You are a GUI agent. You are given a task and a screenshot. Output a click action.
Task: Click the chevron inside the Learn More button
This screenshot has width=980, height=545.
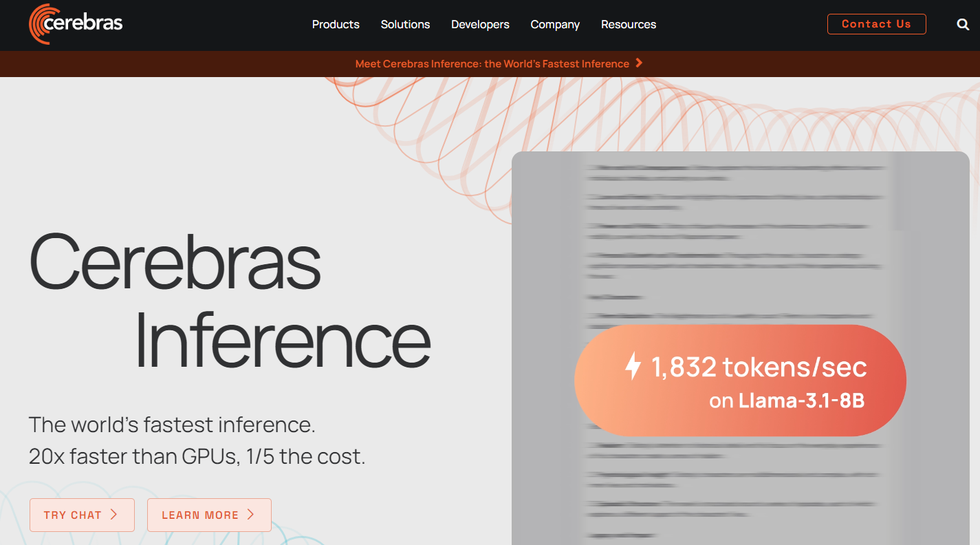click(252, 515)
